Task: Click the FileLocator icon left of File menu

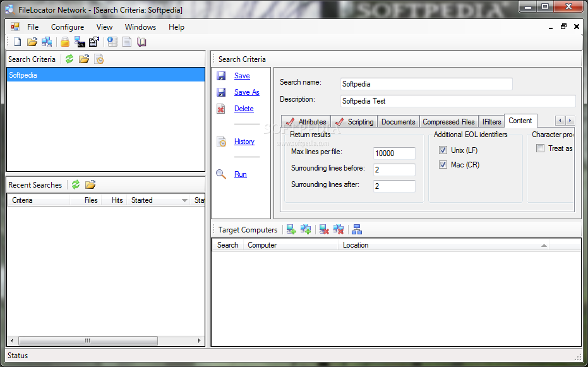Action: [15, 27]
